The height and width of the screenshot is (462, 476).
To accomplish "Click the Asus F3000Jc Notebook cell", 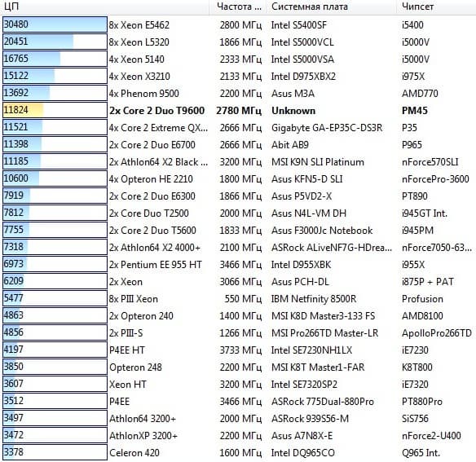I will [x=322, y=231].
